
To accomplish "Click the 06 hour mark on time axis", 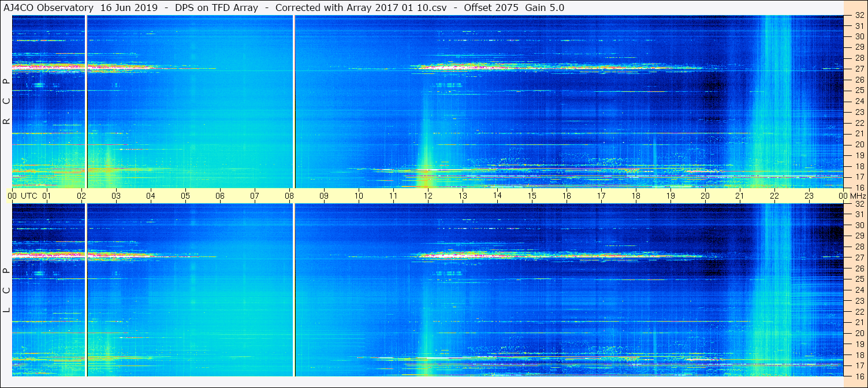I will 220,196.
